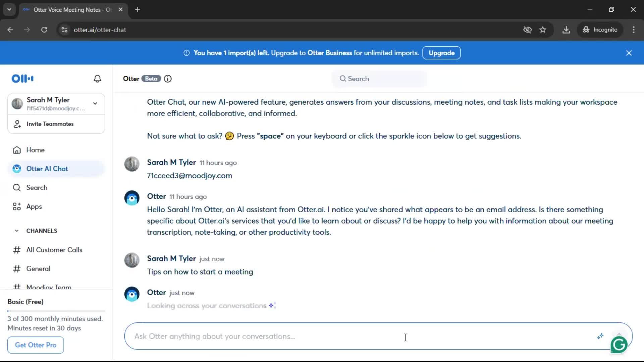Click Sarah's avatar on the email address message
The width and height of the screenshot is (644, 362).
coord(132,164)
